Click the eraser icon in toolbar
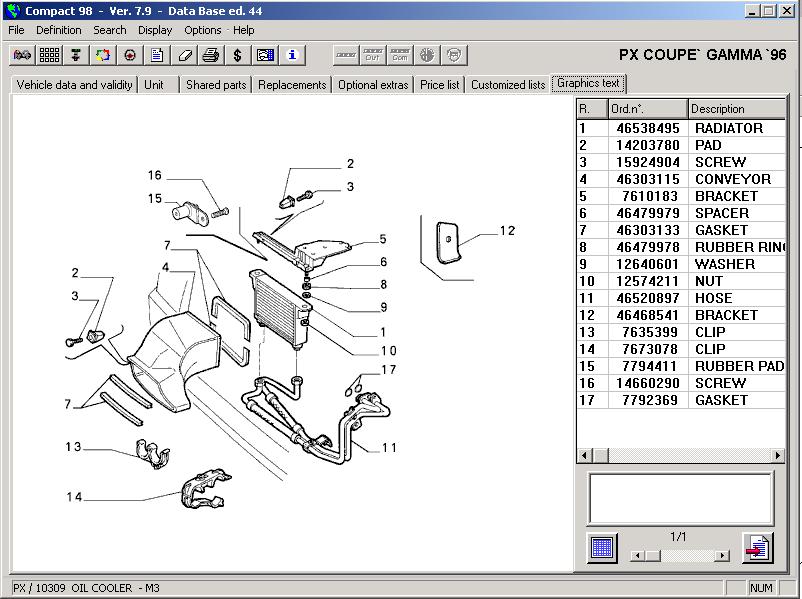Viewport: 802px width, 599px height. 184,55
